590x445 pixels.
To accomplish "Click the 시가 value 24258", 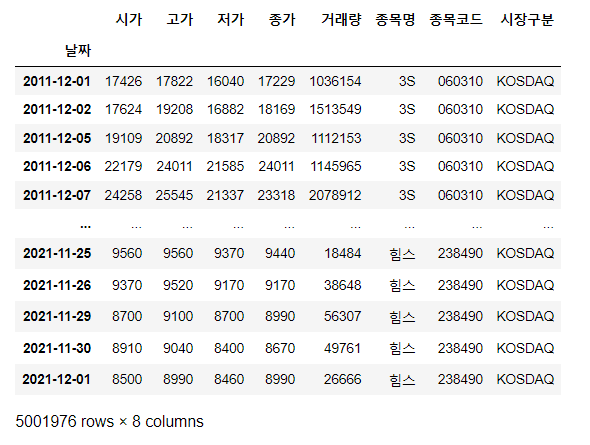I will click(123, 195).
